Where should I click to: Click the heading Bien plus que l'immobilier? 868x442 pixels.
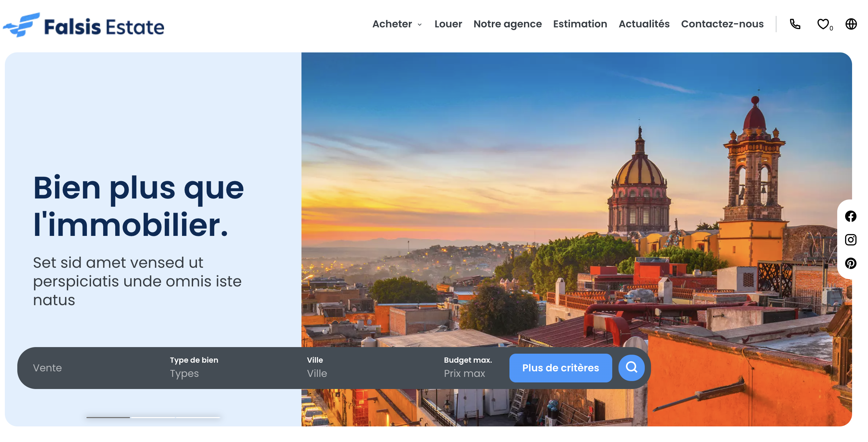[138, 206]
